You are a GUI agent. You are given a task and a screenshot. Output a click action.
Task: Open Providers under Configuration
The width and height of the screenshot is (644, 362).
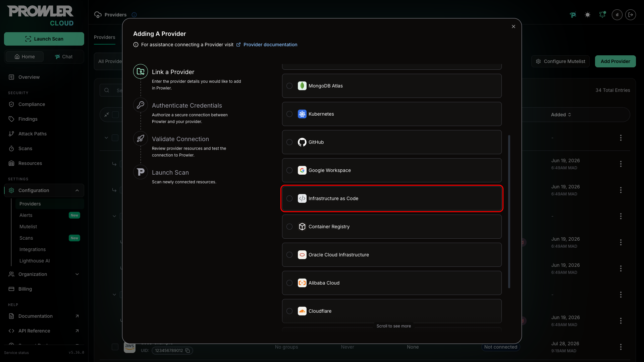50,204
